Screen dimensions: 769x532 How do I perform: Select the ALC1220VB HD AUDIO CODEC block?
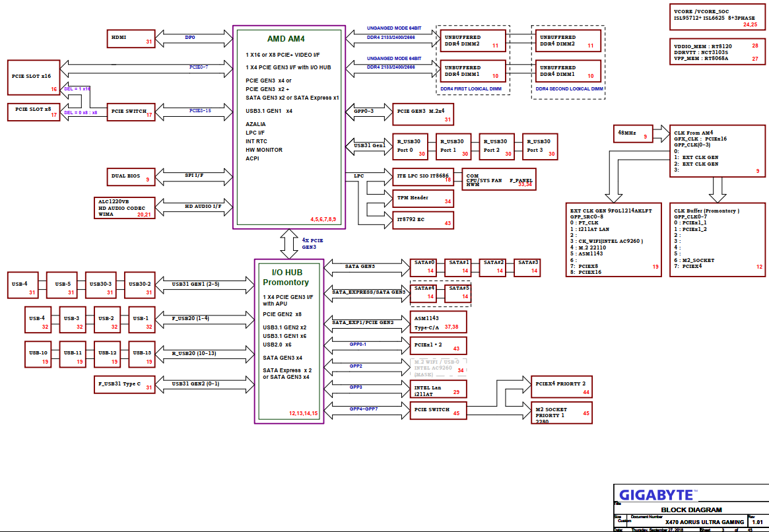tap(125, 208)
